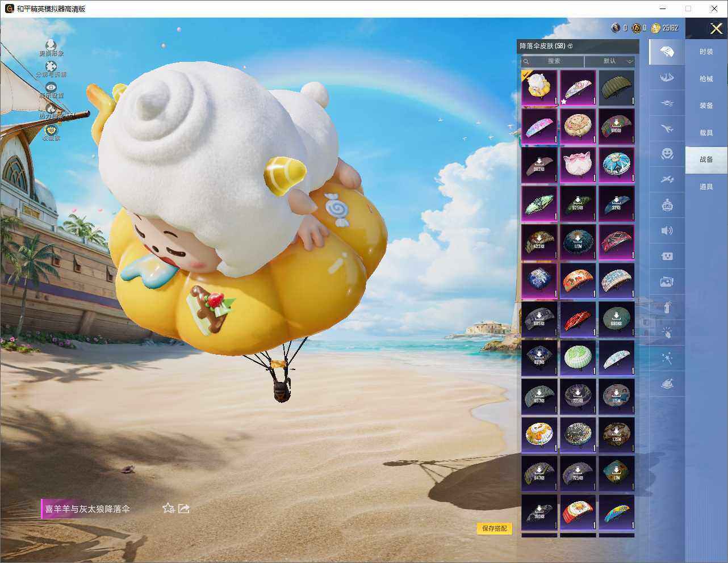Download the 847KB parachute skin
The height and width of the screenshot is (563, 728).
539,474
